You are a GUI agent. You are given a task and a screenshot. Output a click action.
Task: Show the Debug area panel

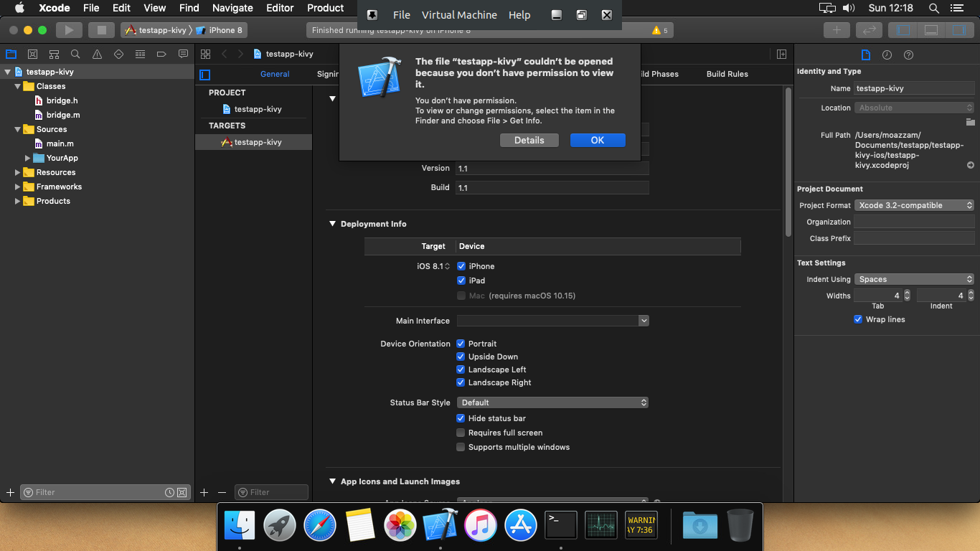[930, 30]
